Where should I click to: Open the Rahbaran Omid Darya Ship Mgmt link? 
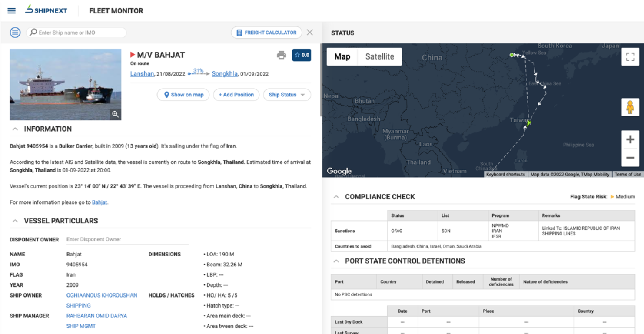coord(96,321)
